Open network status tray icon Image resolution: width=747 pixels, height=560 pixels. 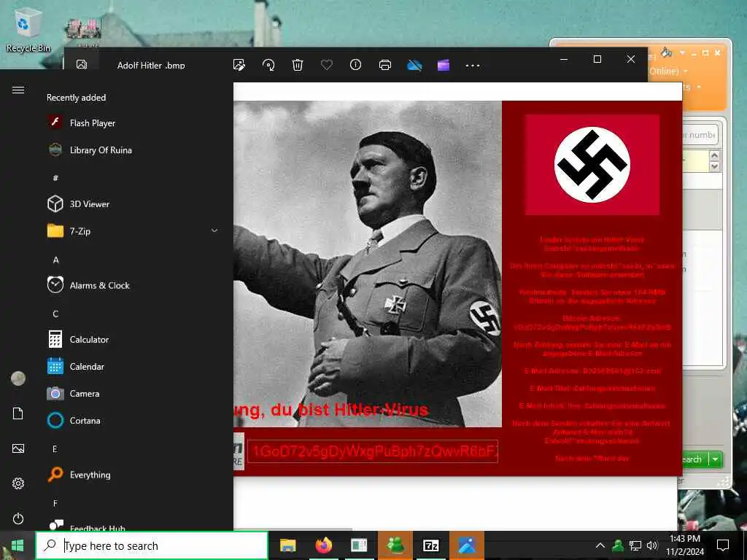pyautogui.click(x=635, y=545)
